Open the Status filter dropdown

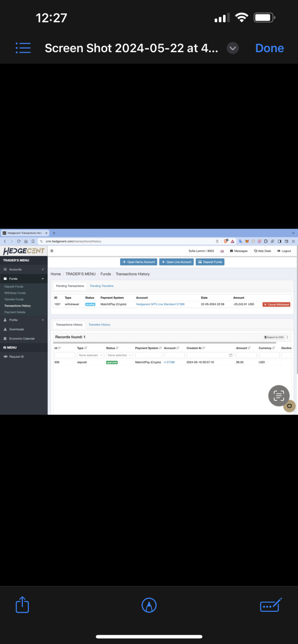click(119, 355)
